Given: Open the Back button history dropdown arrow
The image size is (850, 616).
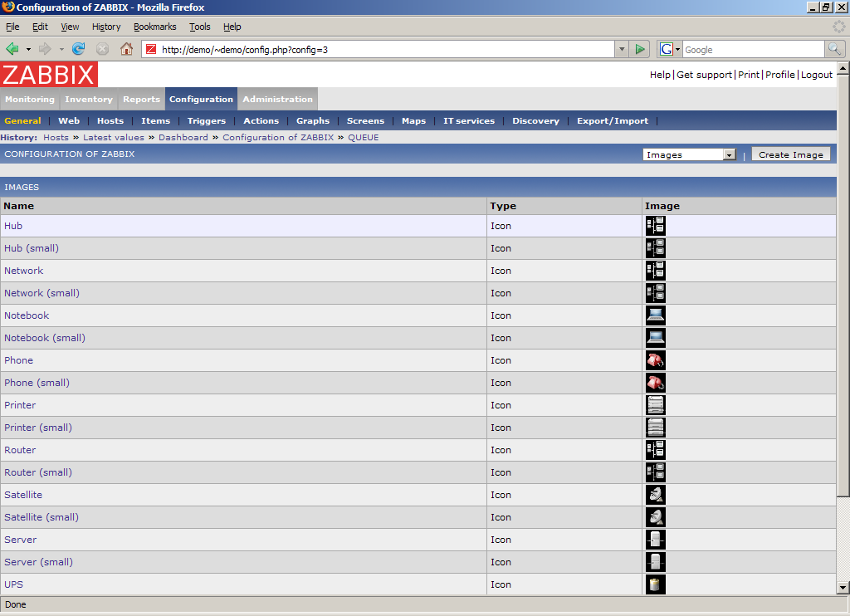Looking at the screenshot, I should click(x=28, y=49).
